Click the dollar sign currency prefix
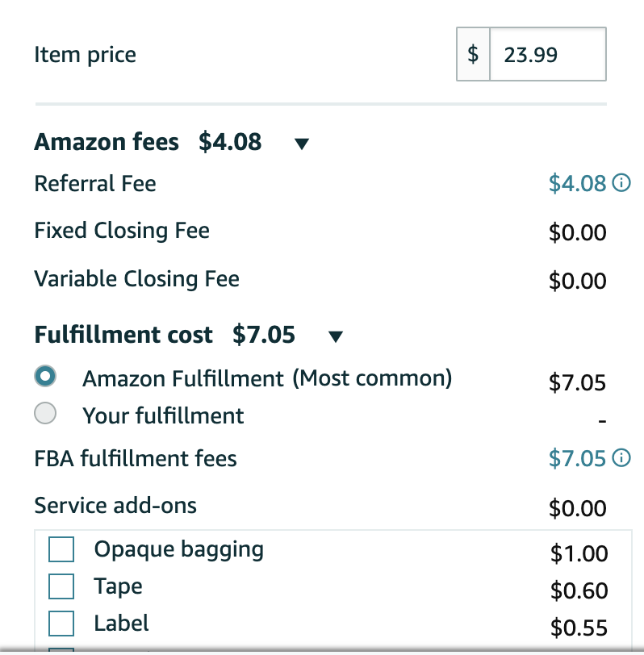Screen dimensions: 644x655 [x=473, y=54]
